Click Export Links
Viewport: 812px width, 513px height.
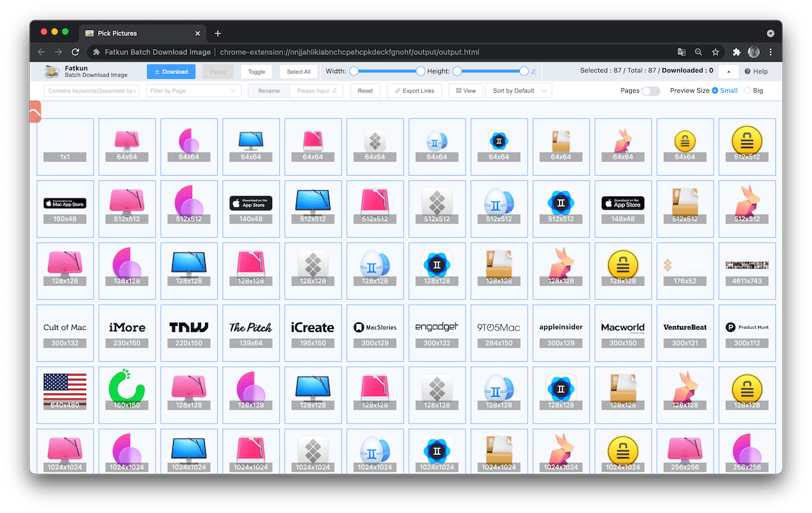pos(414,91)
